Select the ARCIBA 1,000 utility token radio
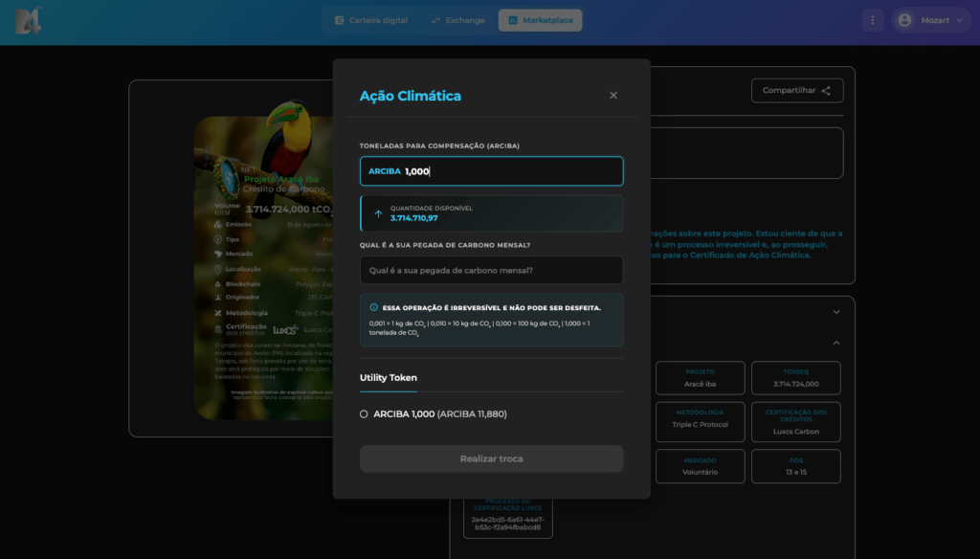 (364, 414)
